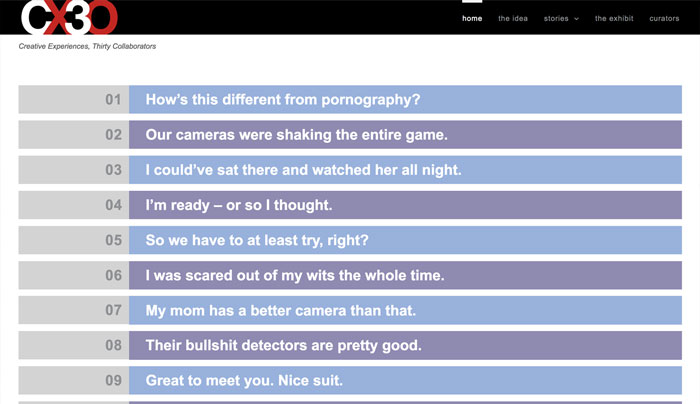This screenshot has height=404, width=700.
Task: Click the gray 01 number block
Action: coord(74,99)
